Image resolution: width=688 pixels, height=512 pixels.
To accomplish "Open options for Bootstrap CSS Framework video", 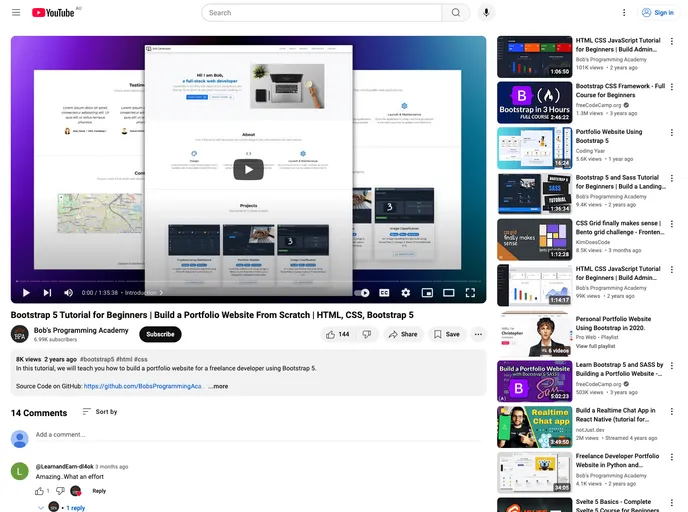I will pyautogui.click(x=672, y=87).
